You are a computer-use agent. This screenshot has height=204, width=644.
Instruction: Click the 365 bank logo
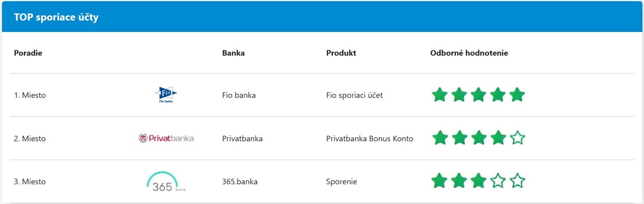(165, 182)
